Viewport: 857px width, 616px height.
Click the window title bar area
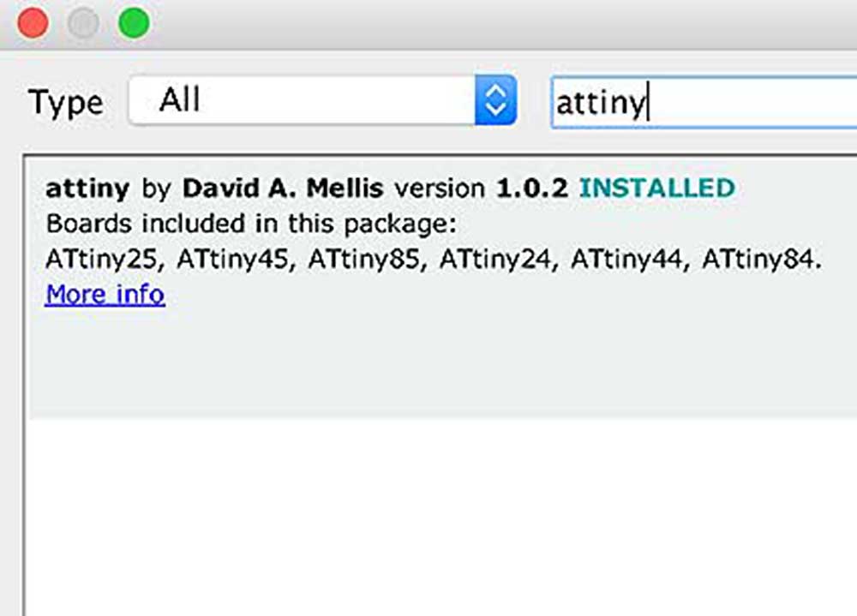point(492,23)
